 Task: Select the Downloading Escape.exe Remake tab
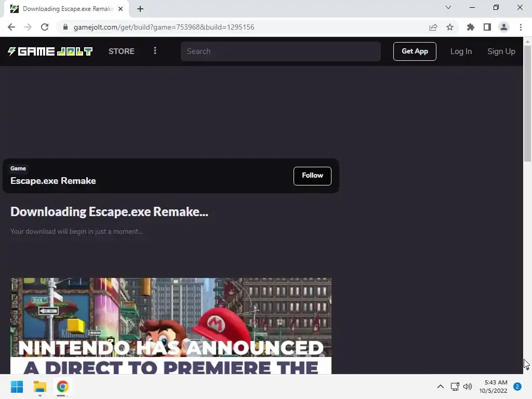66,9
